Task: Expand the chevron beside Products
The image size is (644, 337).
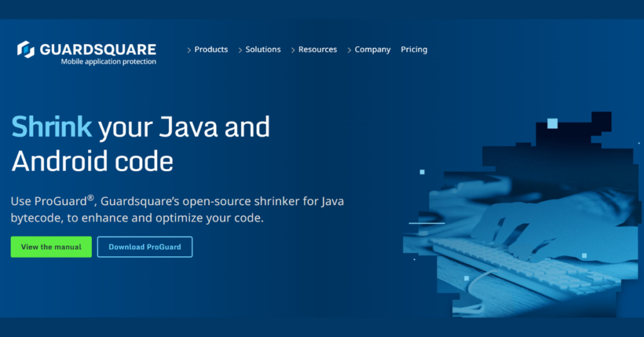Action: [189, 50]
